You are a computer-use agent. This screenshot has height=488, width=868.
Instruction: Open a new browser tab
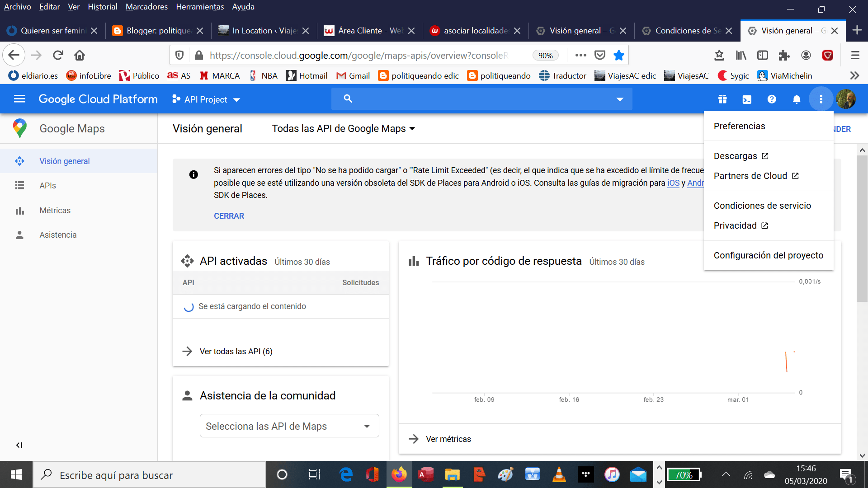(857, 30)
